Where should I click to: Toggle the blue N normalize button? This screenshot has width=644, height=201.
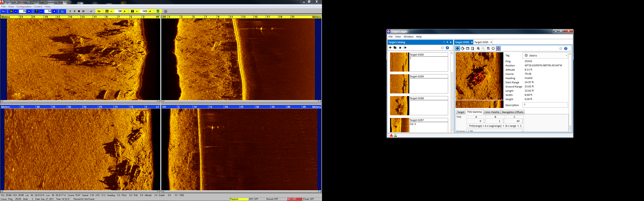click(x=11, y=11)
